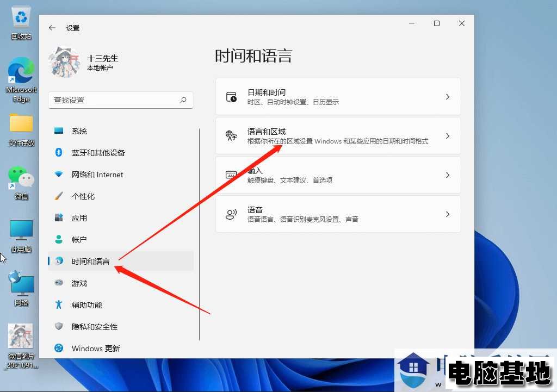Go to 网络和 Internet settings
Screen dimensions: 557x392
click(x=121, y=175)
